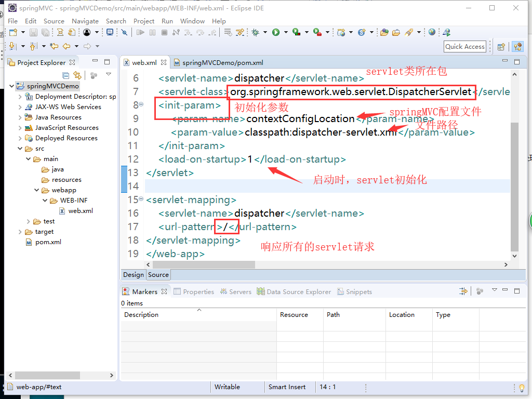Click the Next Annotation arrow icon

13,46
